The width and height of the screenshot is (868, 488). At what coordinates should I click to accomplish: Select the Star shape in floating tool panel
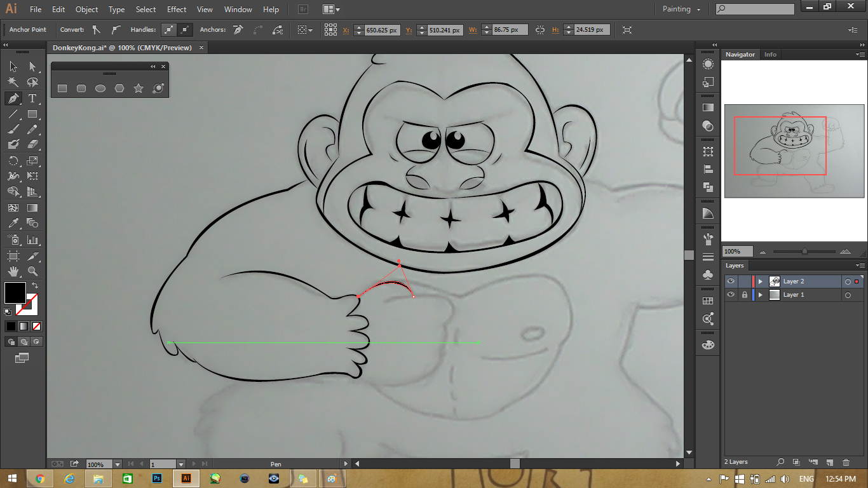tap(139, 88)
